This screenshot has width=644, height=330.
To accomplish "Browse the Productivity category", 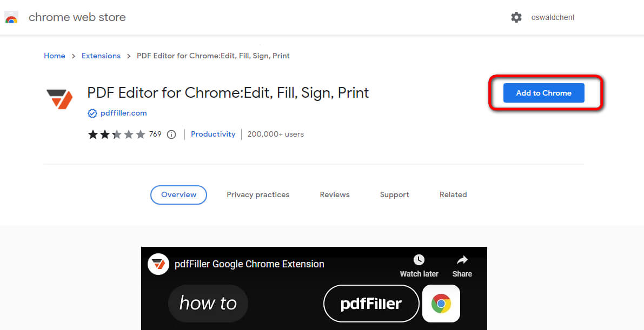I will tap(213, 134).
